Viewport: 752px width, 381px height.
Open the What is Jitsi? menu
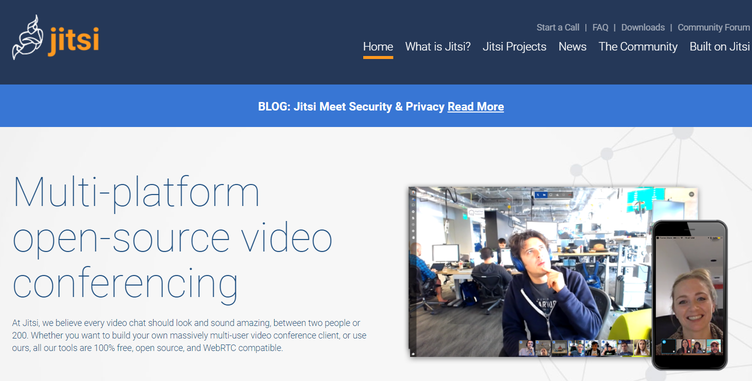(x=437, y=47)
